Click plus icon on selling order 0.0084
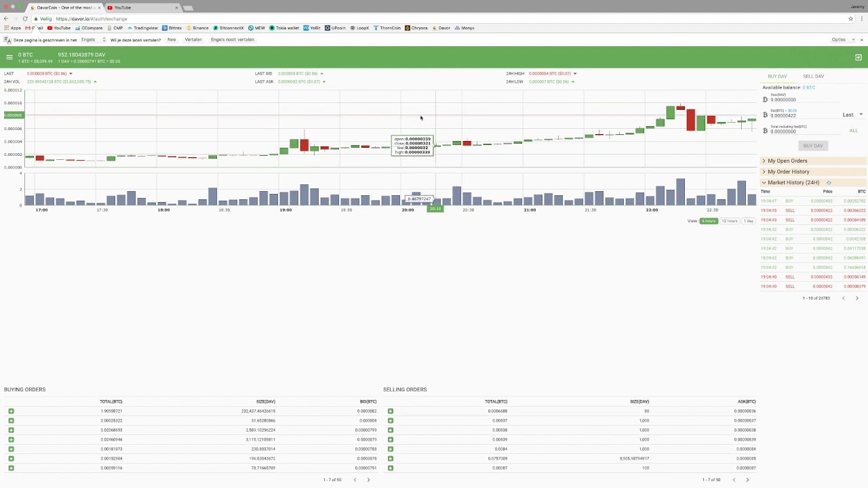The image size is (868, 488). coord(390,449)
